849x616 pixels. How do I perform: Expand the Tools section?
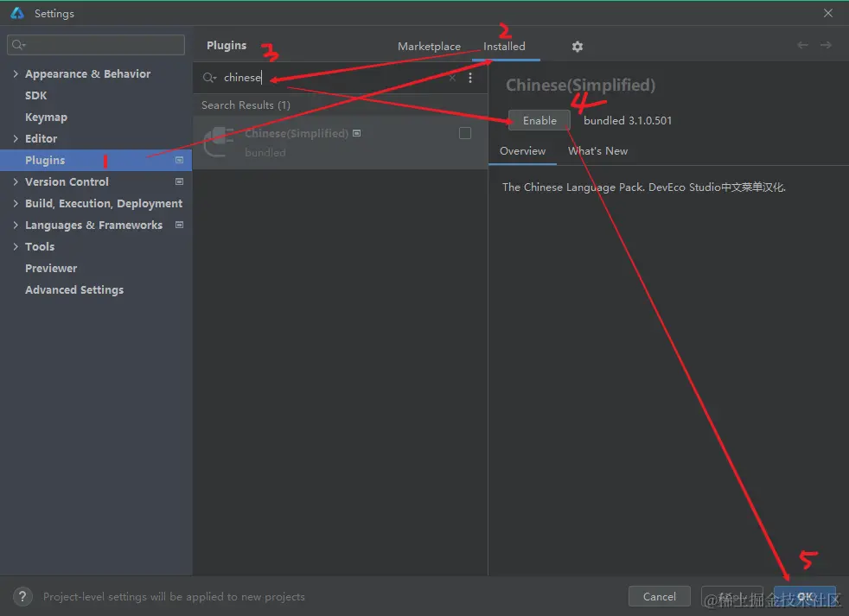coord(16,246)
